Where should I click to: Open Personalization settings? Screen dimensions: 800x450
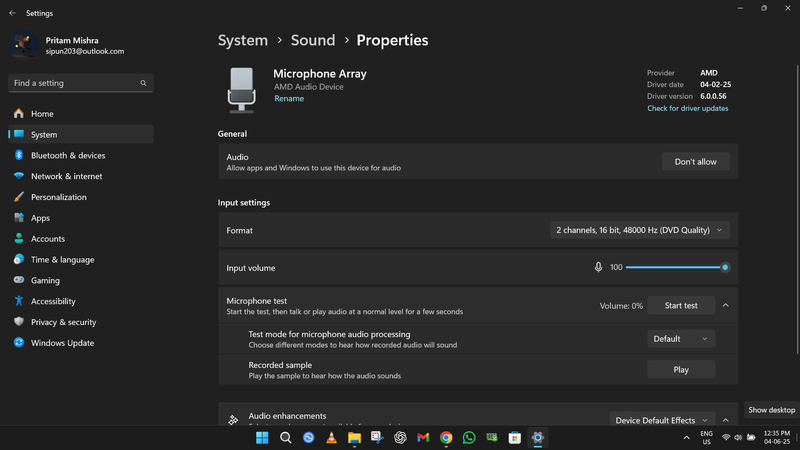coord(81,197)
